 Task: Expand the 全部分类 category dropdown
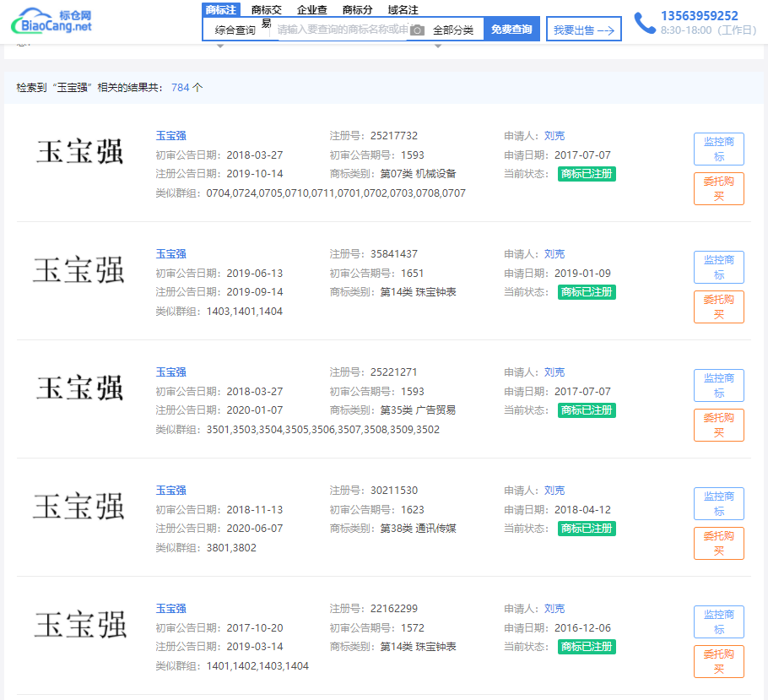pyautogui.click(x=453, y=30)
